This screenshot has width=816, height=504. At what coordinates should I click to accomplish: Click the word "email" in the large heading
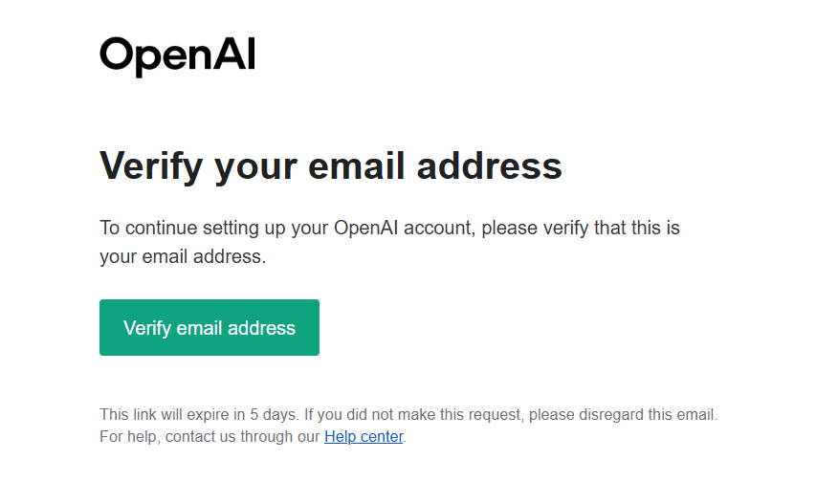(x=357, y=166)
